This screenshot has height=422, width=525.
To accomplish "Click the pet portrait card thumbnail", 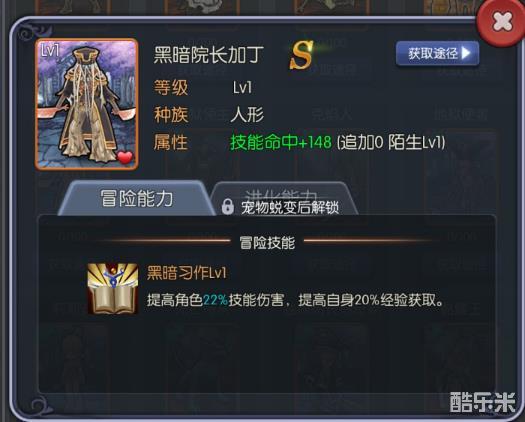I will pos(87,104).
